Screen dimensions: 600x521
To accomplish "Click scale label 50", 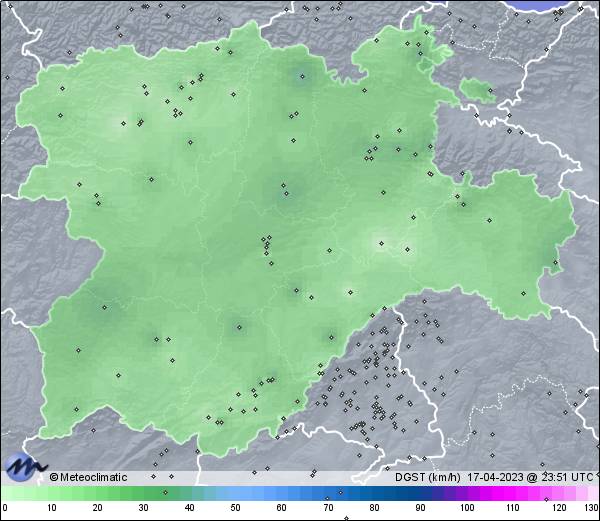I will tap(236, 508).
